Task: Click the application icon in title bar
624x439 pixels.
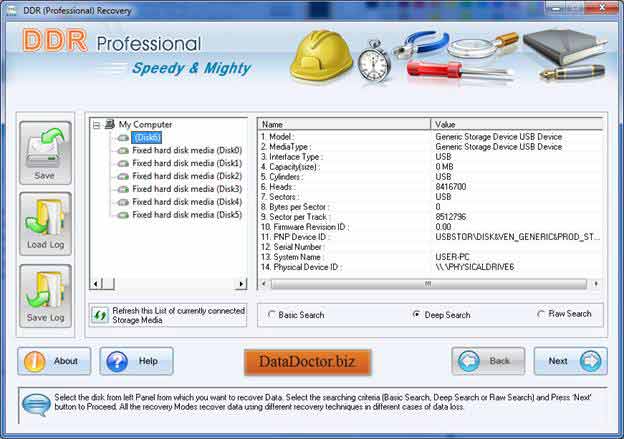Action: pyautogui.click(x=12, y=11)
